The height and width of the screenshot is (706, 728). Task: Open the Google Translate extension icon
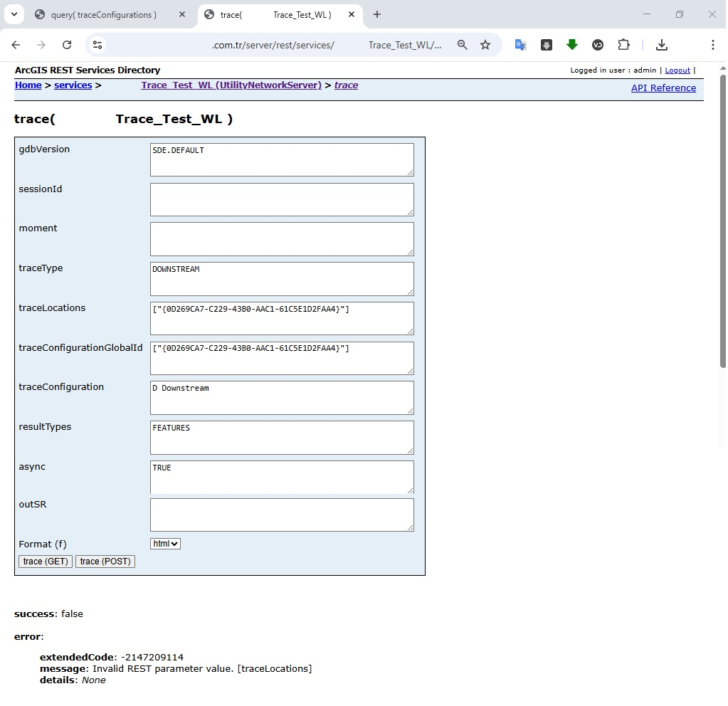coord(520,44)
